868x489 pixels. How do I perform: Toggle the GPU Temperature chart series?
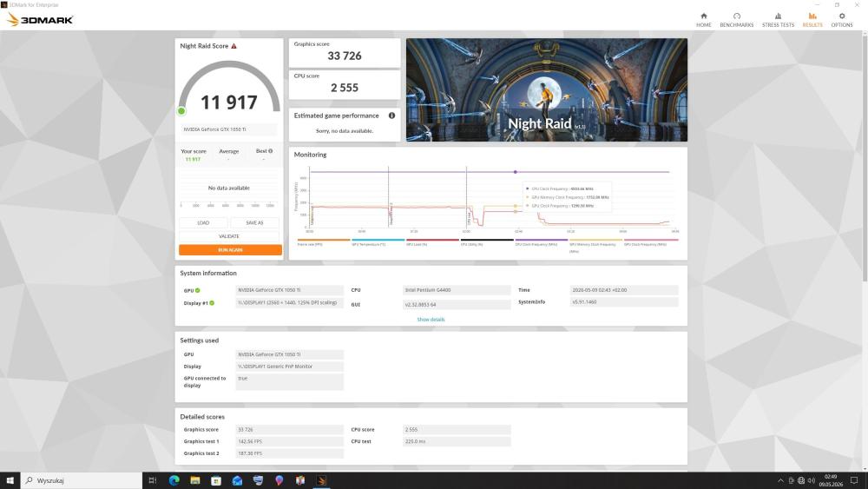(378, 242)
